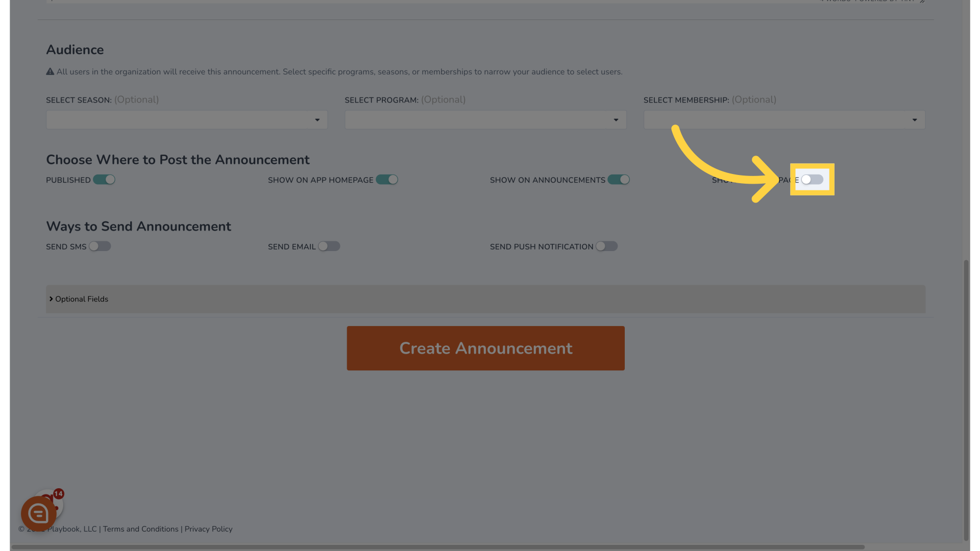
Task: Toggle the Published switch
Action: click(104, 180)
